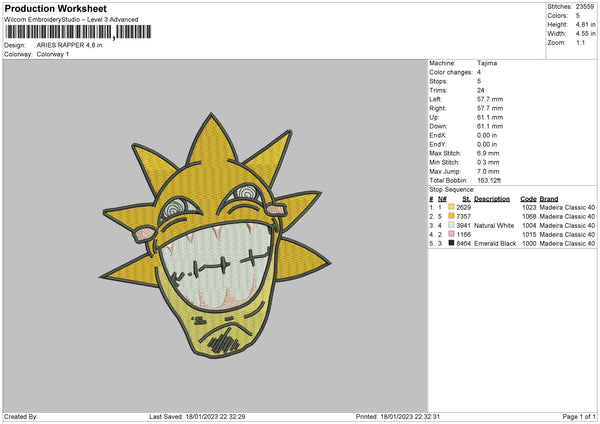
Task: Click the pink 1166 thread color swatch
Action: coord(451,234)
